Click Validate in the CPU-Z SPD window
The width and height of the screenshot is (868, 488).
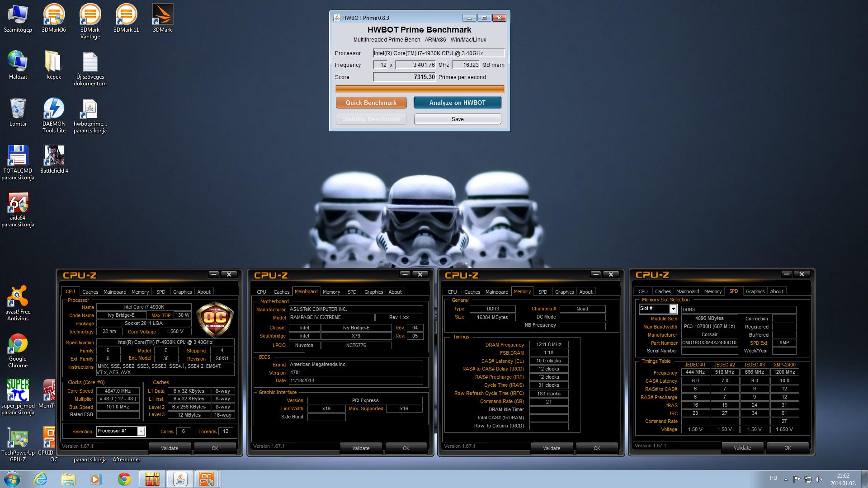[742, 448]
